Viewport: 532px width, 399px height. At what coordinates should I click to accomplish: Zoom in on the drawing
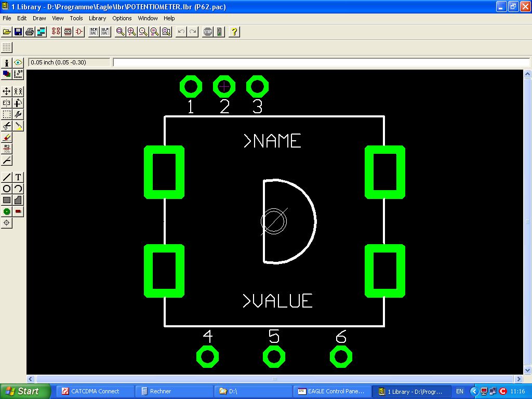click(131, 32)
